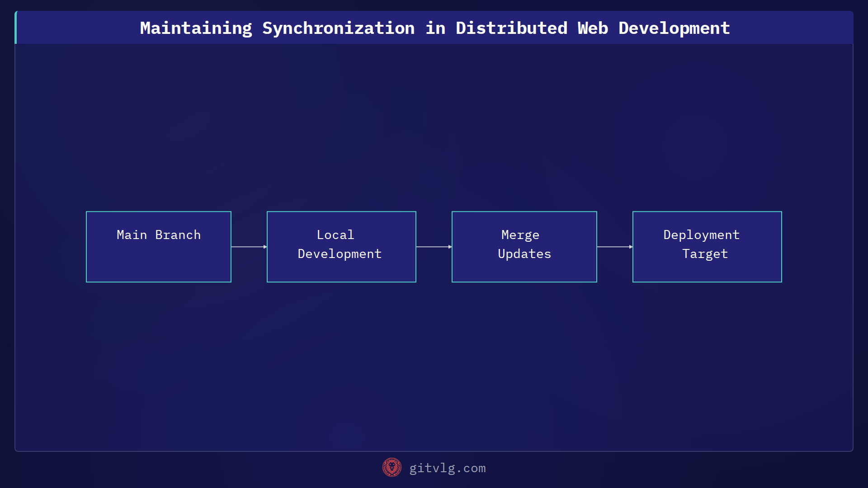
Task: Select the Main Branch box
Action: click(159, 247)
